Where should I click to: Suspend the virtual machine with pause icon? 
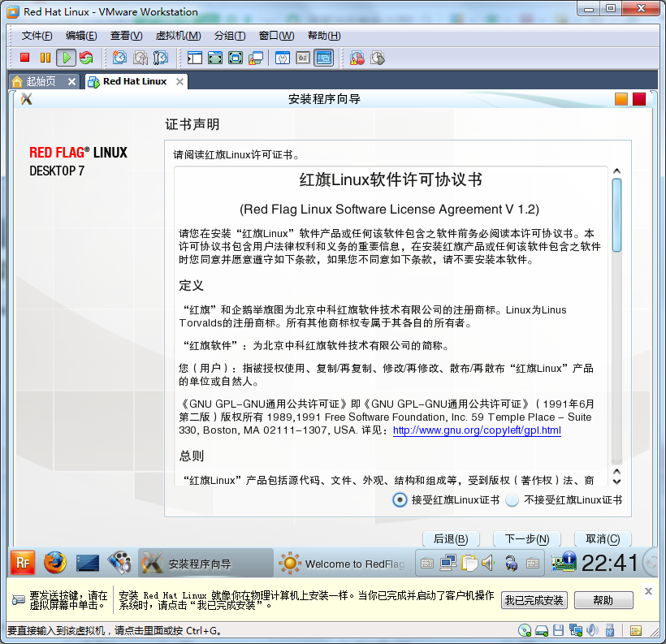pos(45,58)
